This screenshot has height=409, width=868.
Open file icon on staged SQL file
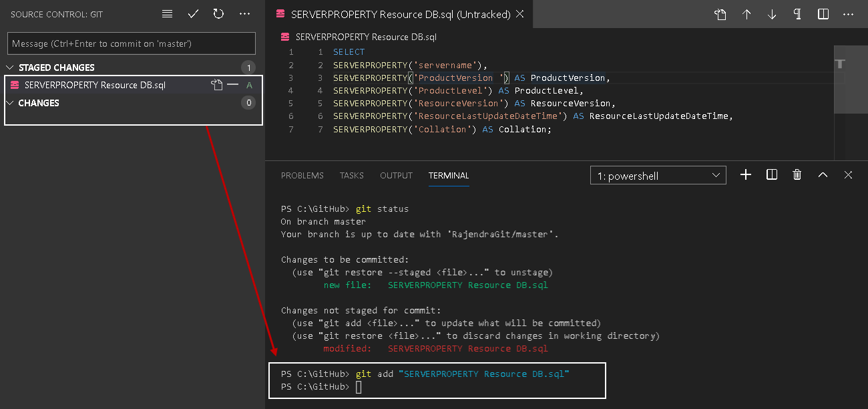pyautogui.click(x=217, y=85)
